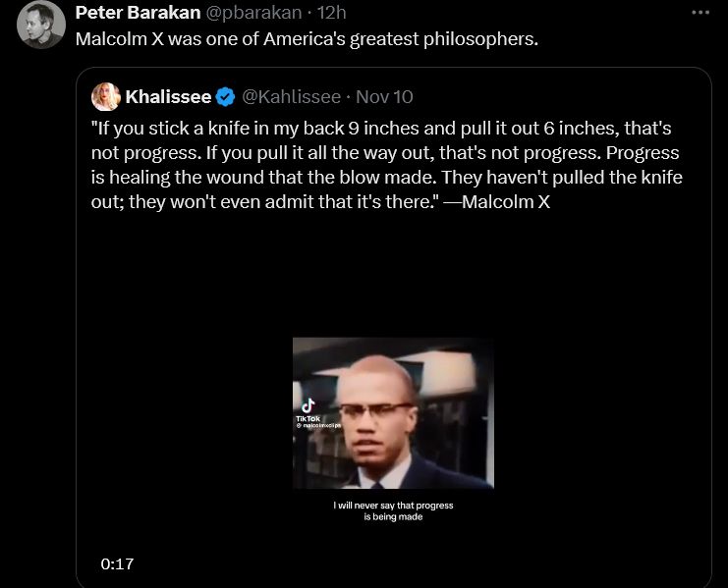Screen dimensions: 728x588
Task: Open the tweet via the 12h timestamp
Action: (x=332, y=13)
